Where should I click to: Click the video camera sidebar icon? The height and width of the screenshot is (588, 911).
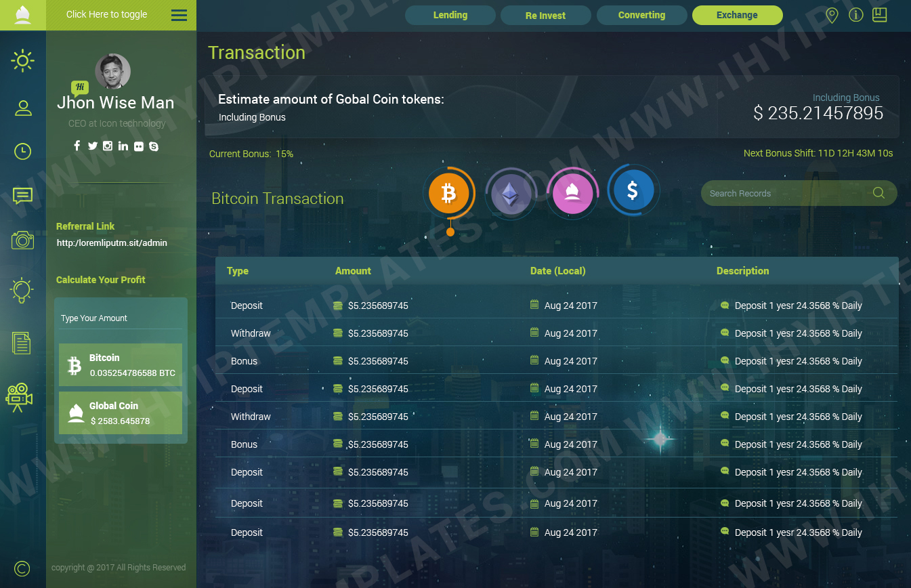point(20,397)
